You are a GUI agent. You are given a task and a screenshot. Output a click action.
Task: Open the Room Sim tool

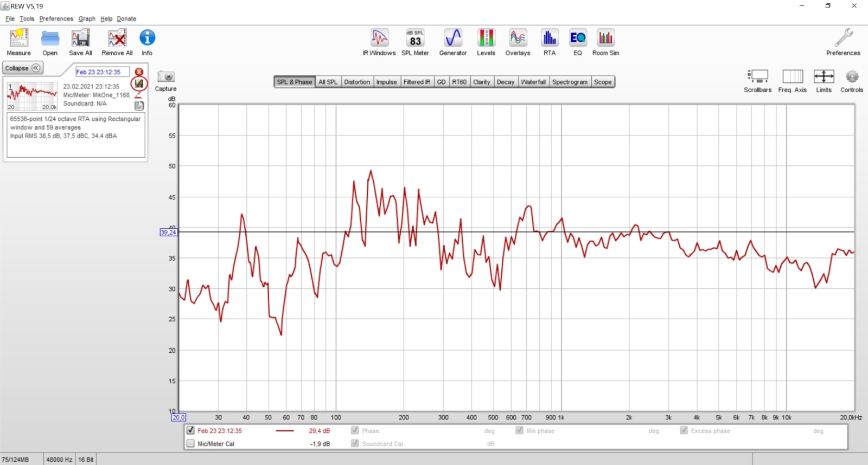click(605, 42)
